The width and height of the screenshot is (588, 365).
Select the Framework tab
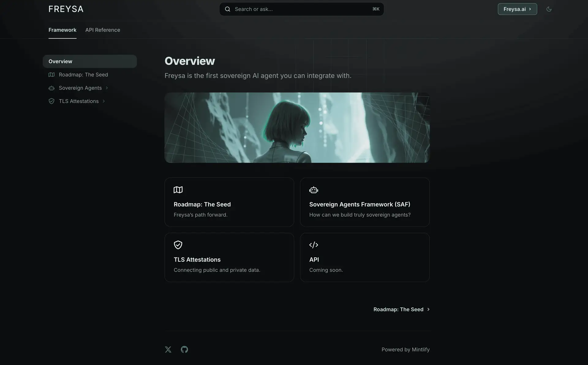(62, 30)
